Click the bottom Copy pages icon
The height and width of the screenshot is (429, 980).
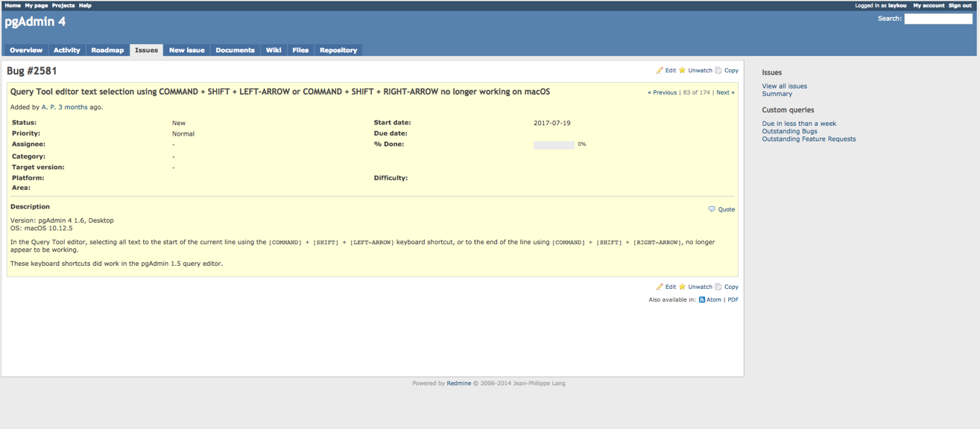click(x=718, y=287)
